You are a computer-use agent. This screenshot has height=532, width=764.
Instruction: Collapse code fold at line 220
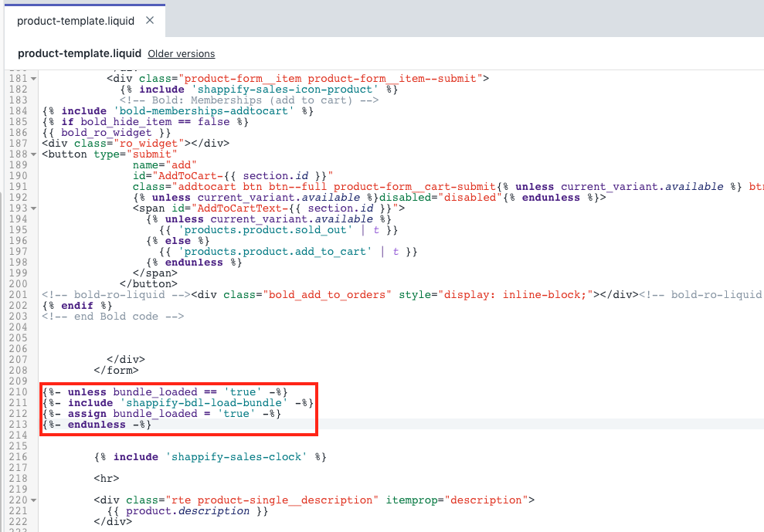34,500
